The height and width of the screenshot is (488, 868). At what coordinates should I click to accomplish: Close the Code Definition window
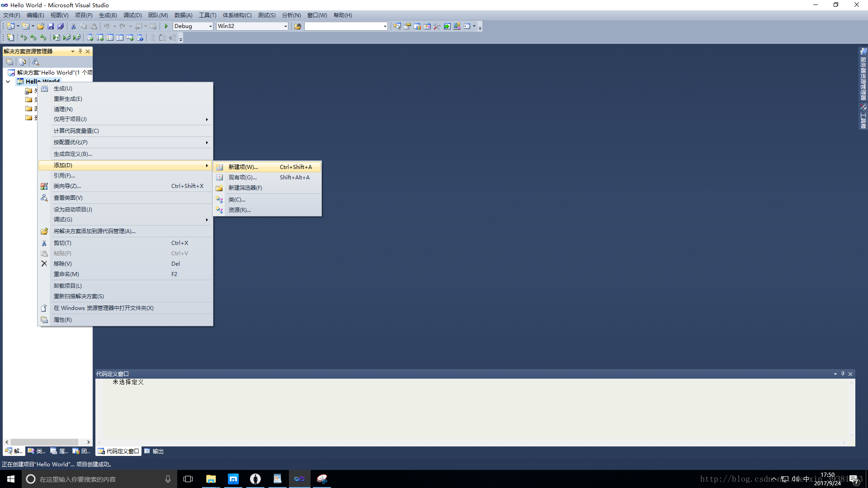coord(850,374)
